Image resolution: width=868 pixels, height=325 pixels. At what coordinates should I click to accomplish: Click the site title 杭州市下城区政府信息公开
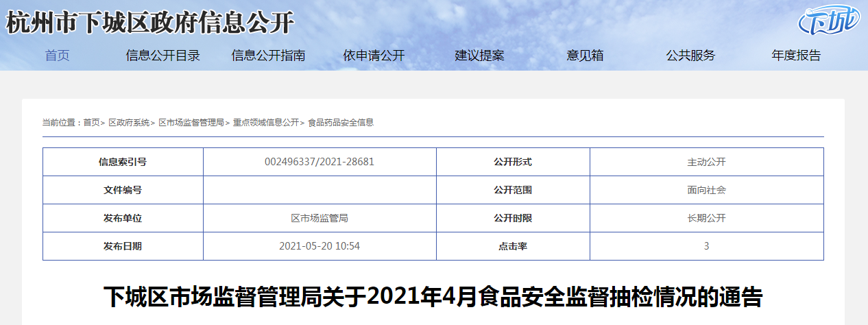click(x=150, y=23)
